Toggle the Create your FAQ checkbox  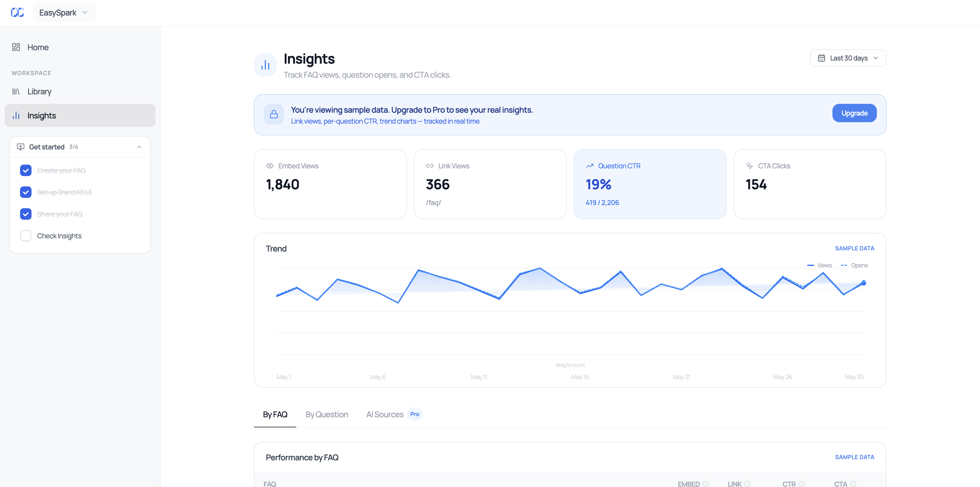pos(26,170)
